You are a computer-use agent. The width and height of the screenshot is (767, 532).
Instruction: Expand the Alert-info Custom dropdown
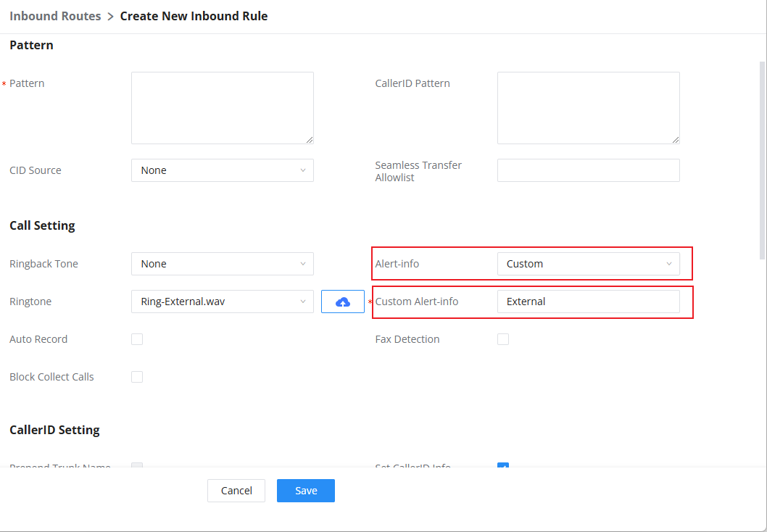point(589,264)
